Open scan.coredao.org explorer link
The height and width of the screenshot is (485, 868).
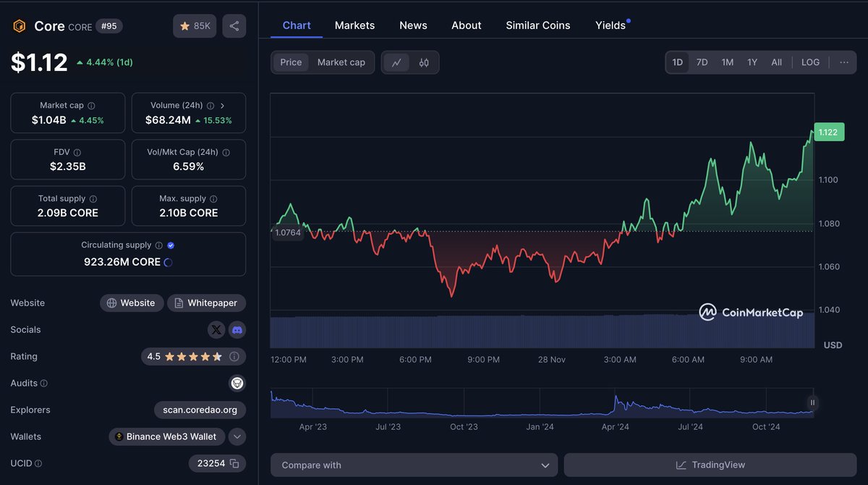point(200,410)
